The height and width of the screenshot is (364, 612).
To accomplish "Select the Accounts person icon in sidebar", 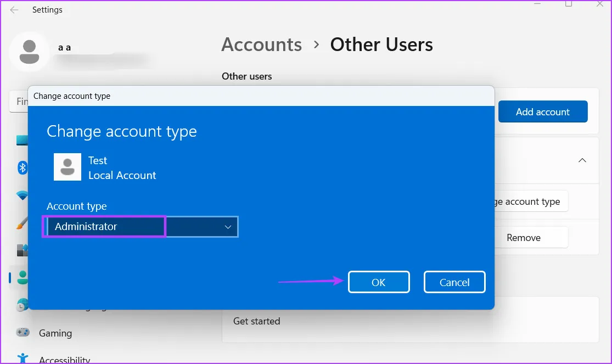I will pyautogui.click(x=23, y=278).
